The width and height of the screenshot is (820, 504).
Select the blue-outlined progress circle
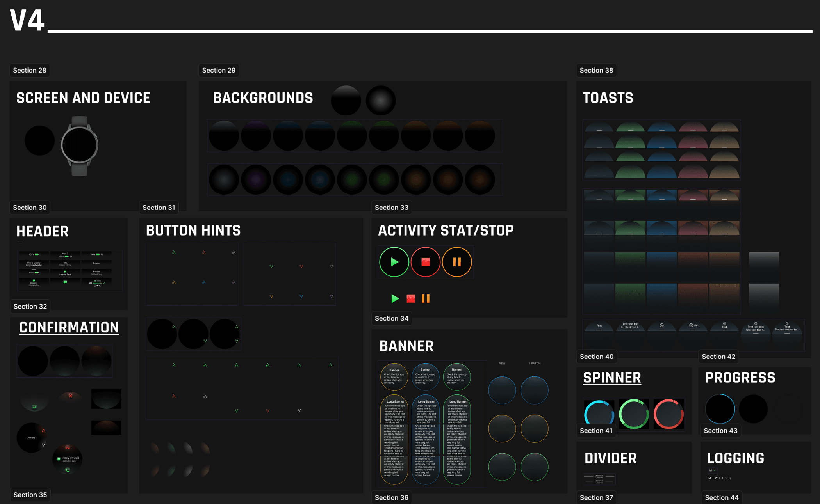[720, 409]
